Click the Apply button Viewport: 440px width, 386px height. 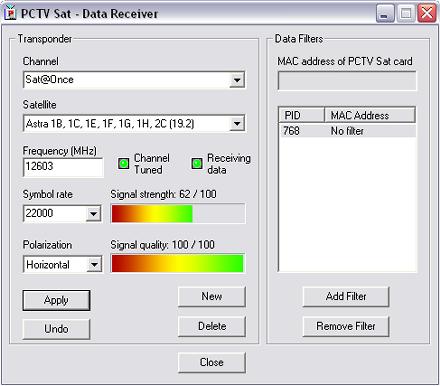[x=56, y=300]
